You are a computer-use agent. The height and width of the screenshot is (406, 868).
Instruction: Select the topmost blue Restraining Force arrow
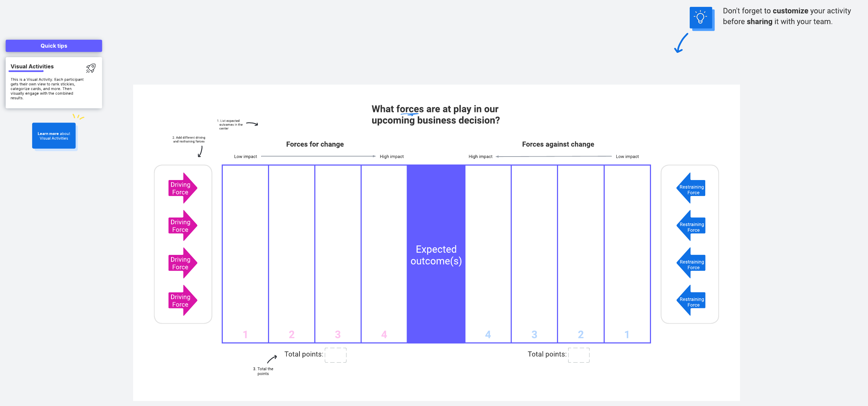[x=691, y=188]
